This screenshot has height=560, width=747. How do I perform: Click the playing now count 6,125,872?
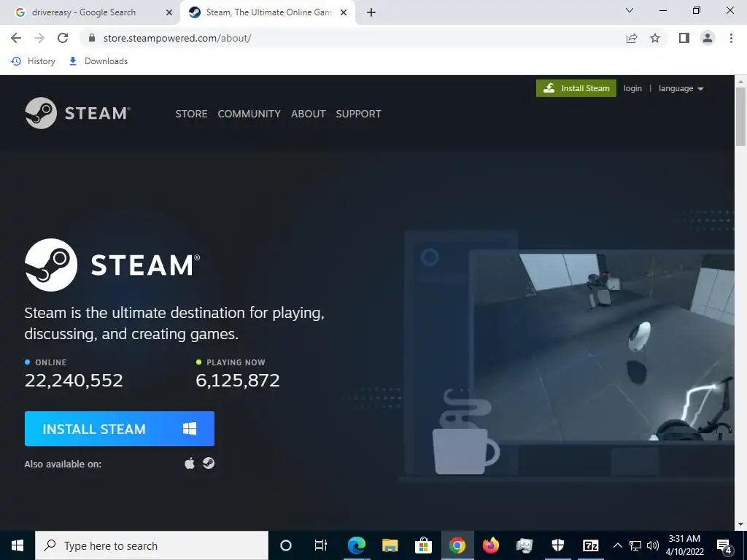point(238,380)
